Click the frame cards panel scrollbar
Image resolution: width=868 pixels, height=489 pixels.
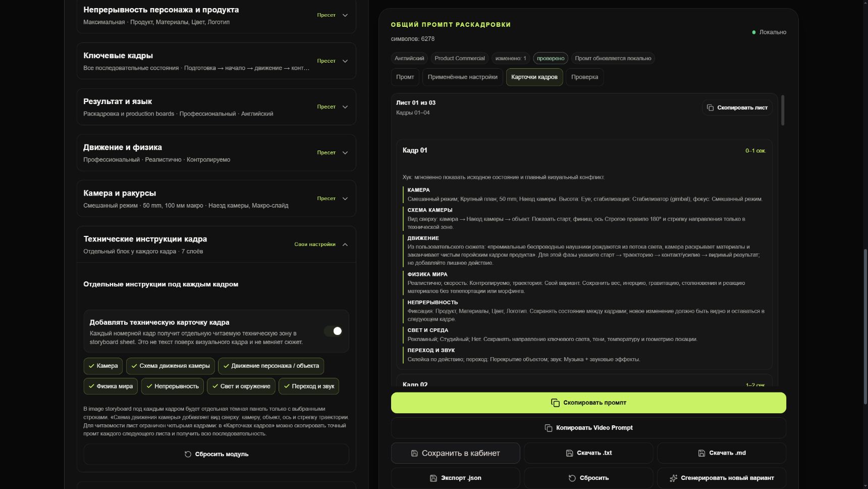pos(783,110)
